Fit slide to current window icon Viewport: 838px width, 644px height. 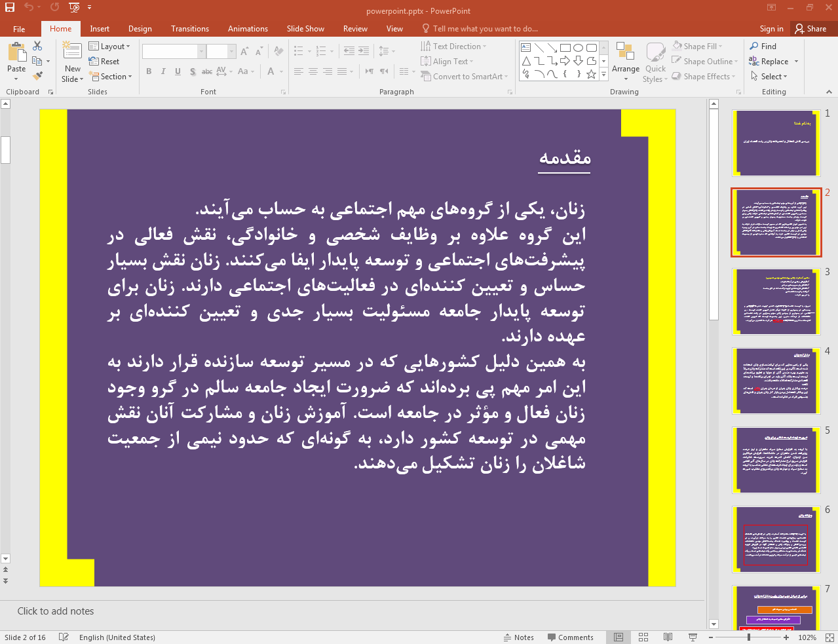[829, 637]
